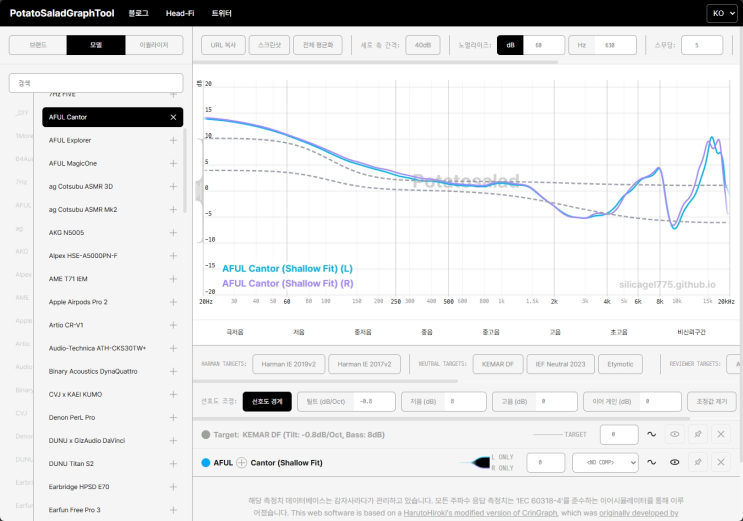Toggle the L ONLY / R ONLY channel selector
This screenshot has height=521, width=743.
point(488,463)
